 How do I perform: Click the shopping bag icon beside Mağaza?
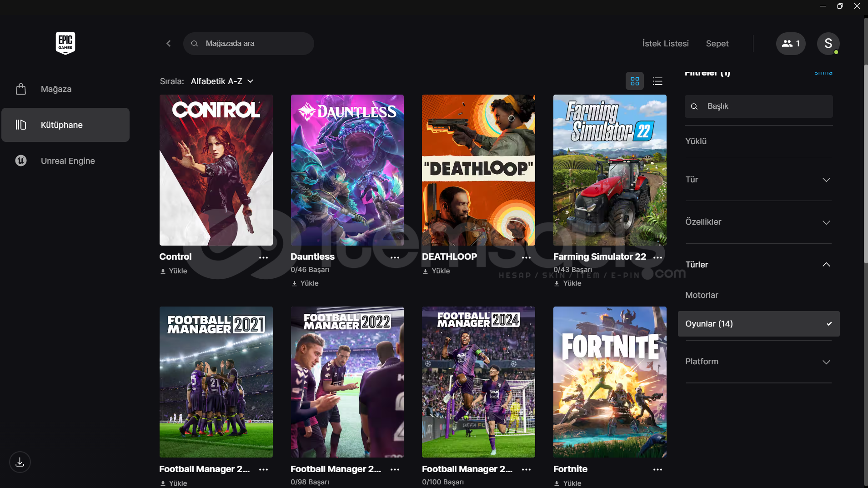(21, 89)
